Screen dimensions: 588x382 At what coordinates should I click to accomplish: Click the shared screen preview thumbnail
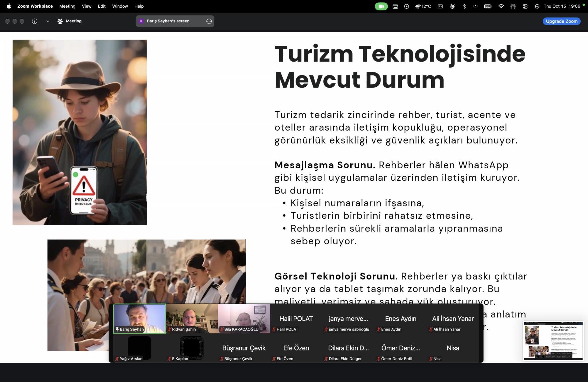click(x=553, y=341)
